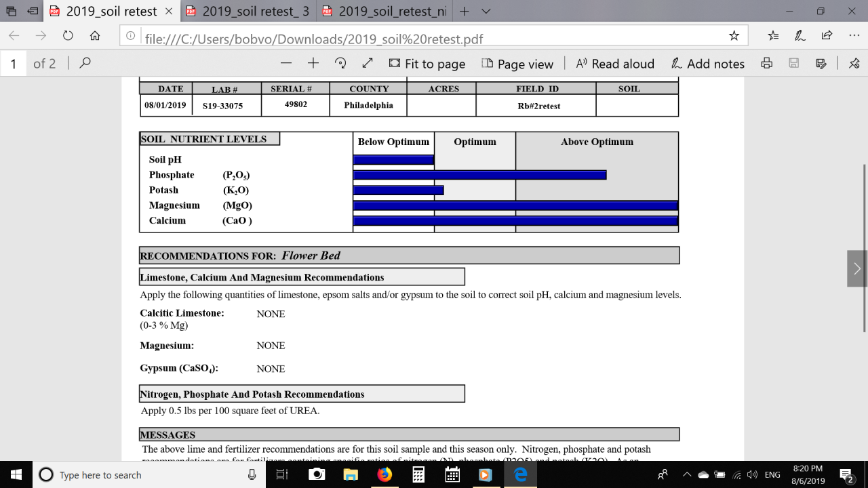Click the lab number S19-33075
The height and width of the screenshot is (488, 868).
pos(222,106)
